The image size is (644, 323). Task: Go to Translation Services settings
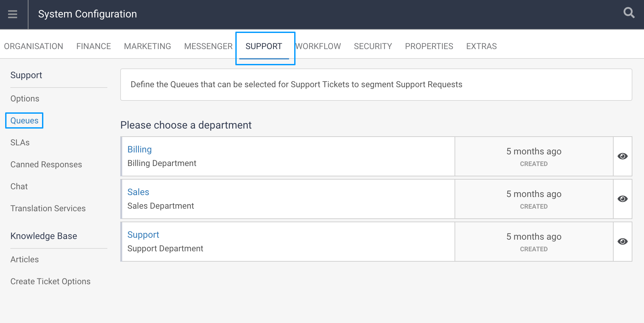tap(48, 208)
